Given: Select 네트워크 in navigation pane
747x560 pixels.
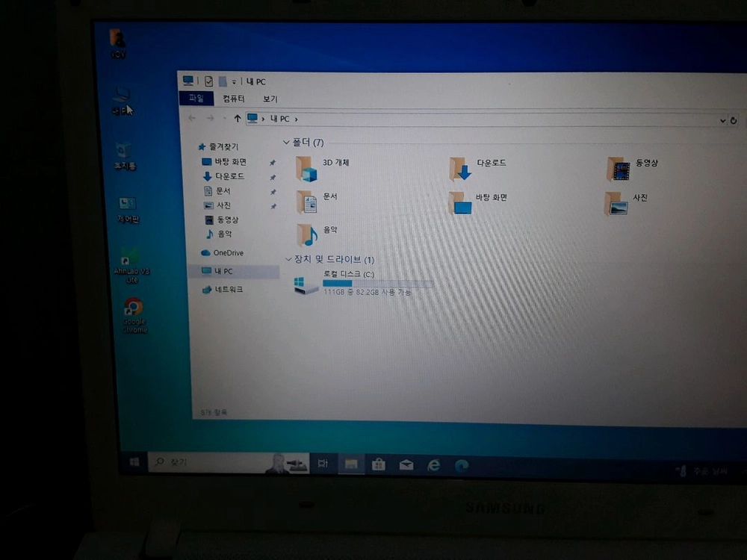Looking at the screenshot, I should tap(223, 290).
